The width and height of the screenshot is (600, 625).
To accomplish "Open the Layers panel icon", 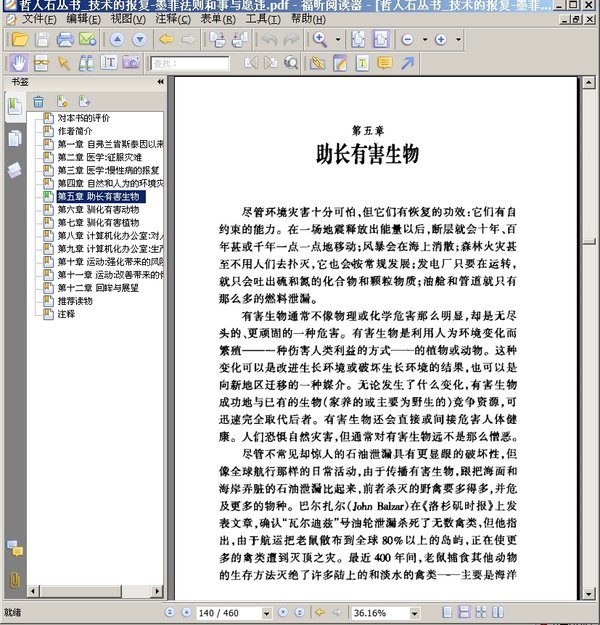I will point(15,171).
